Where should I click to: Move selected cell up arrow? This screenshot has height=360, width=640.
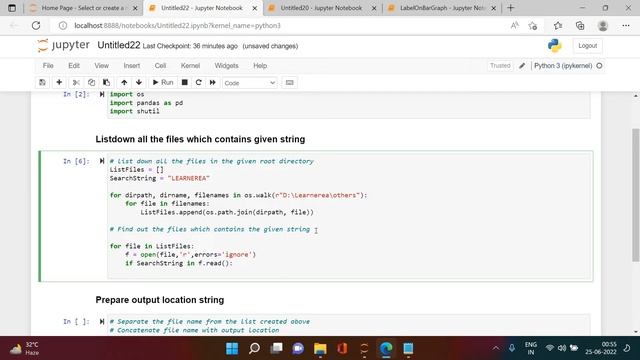pyautogui.click(x=124, y=82)
